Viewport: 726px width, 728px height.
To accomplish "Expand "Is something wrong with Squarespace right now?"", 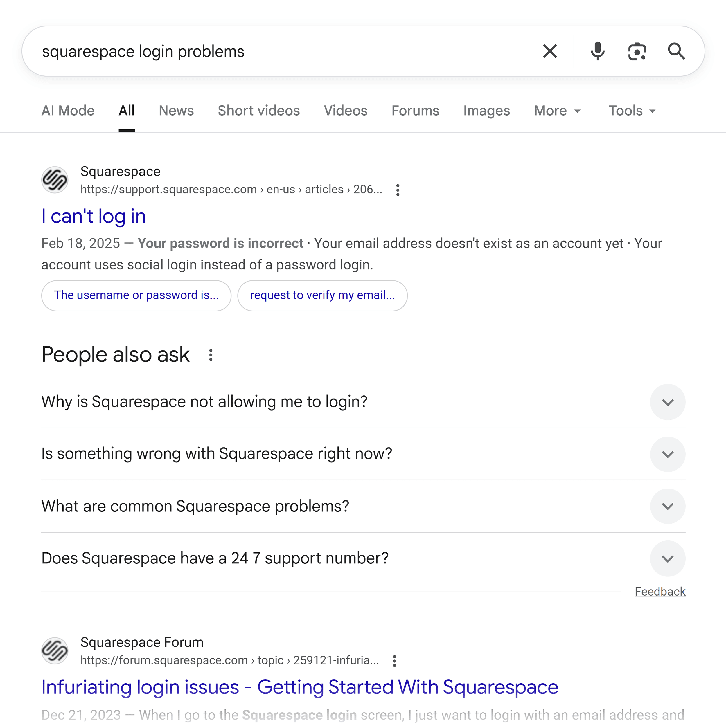I will tap(668, 454).
